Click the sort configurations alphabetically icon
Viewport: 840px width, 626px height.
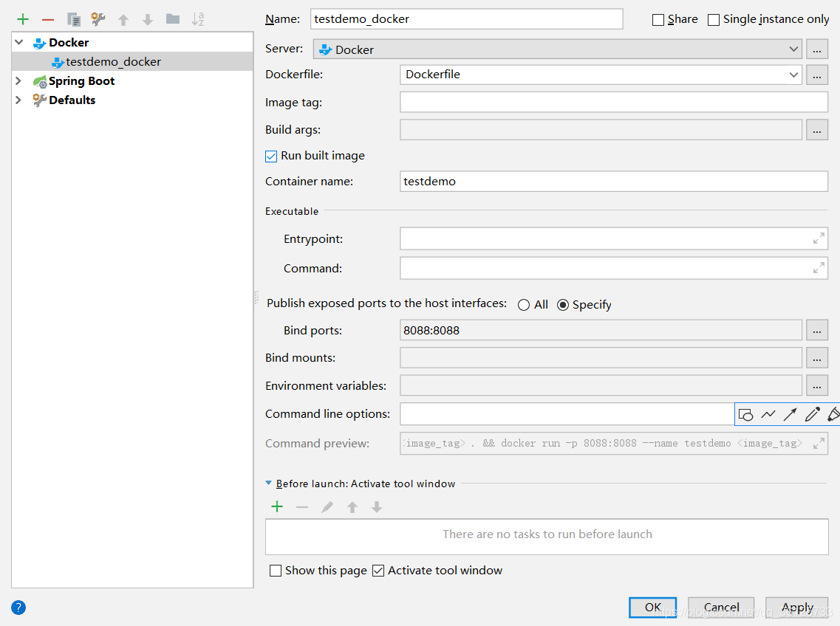[197, 19]
